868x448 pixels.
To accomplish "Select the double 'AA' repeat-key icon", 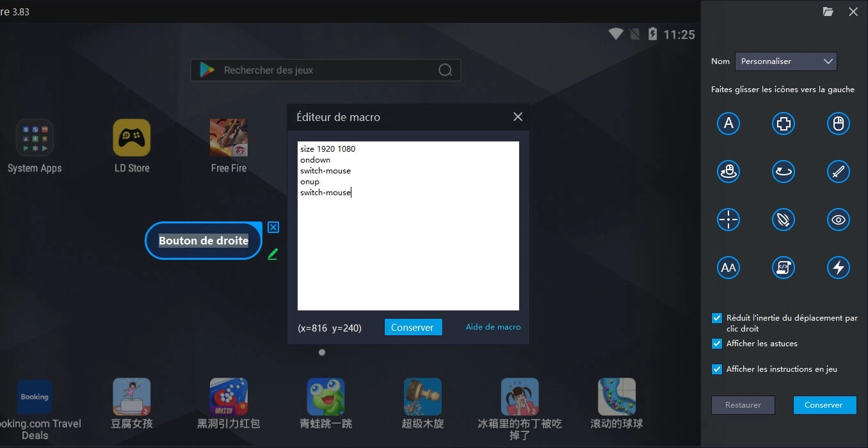I will click(728, 268).
